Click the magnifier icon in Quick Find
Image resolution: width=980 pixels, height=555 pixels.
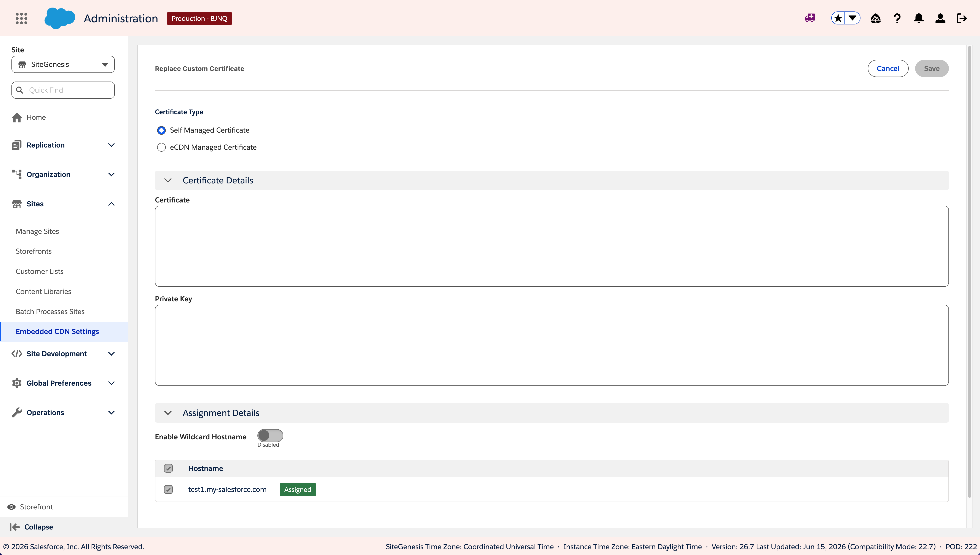tap(19, 90)
